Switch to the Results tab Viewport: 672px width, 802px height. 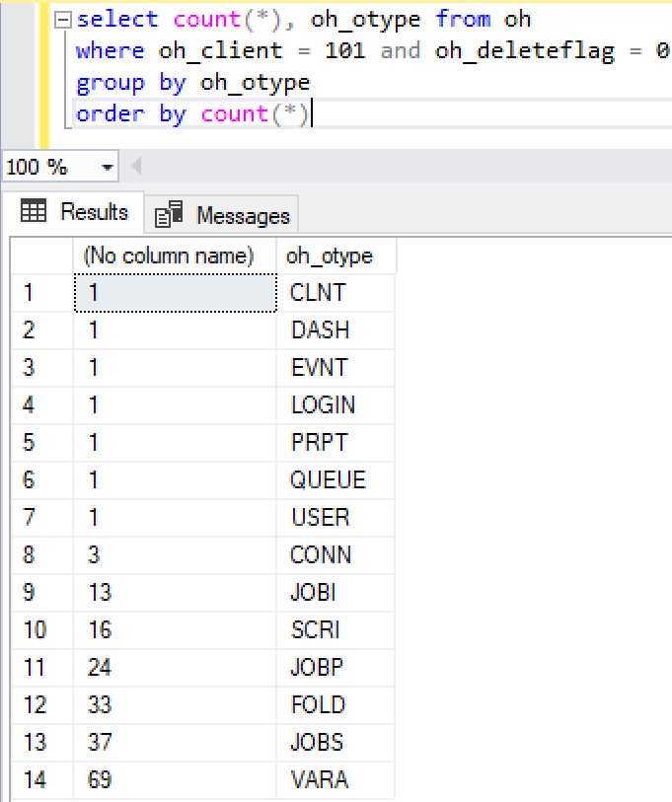coord(77,212)
